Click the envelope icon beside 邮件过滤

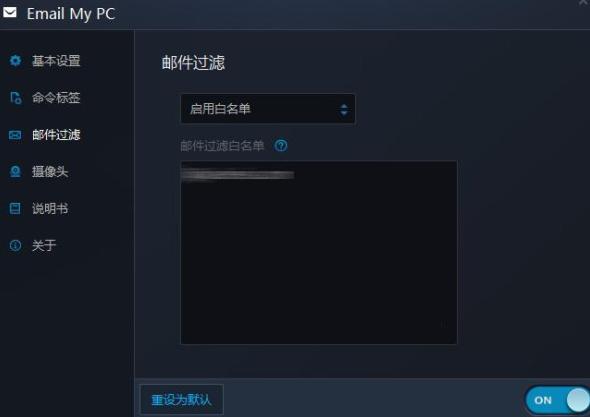pos(15,135)
